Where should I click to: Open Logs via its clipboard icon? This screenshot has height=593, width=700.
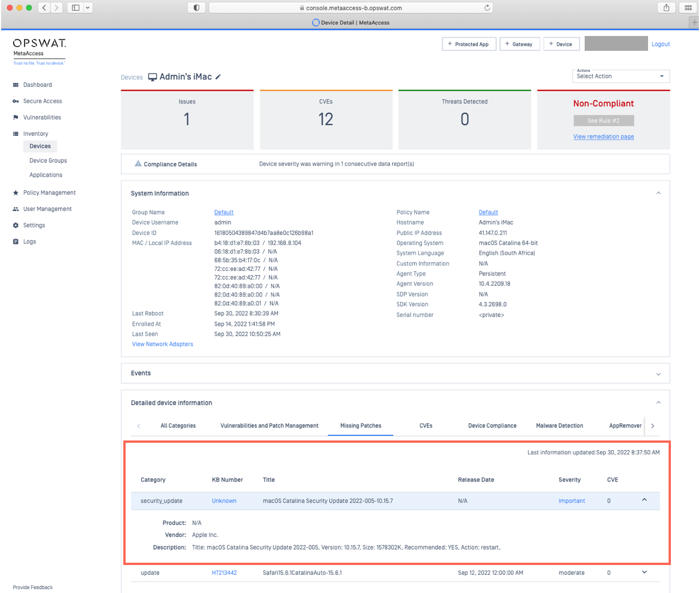15,242
